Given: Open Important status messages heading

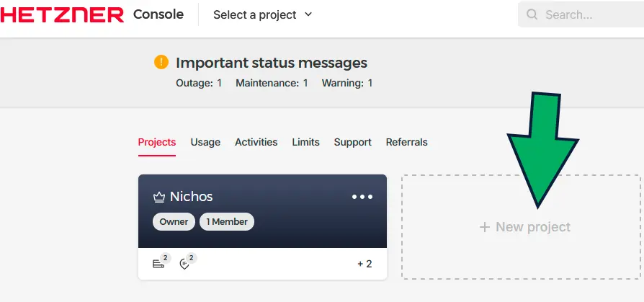Looking at the screenshot, I should (x=272, y=63).
